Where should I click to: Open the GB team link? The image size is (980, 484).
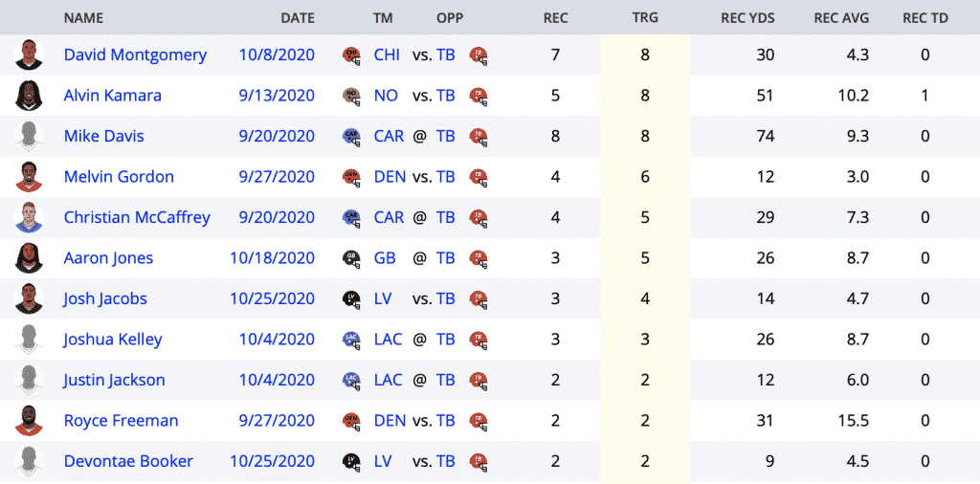point(385,258)
